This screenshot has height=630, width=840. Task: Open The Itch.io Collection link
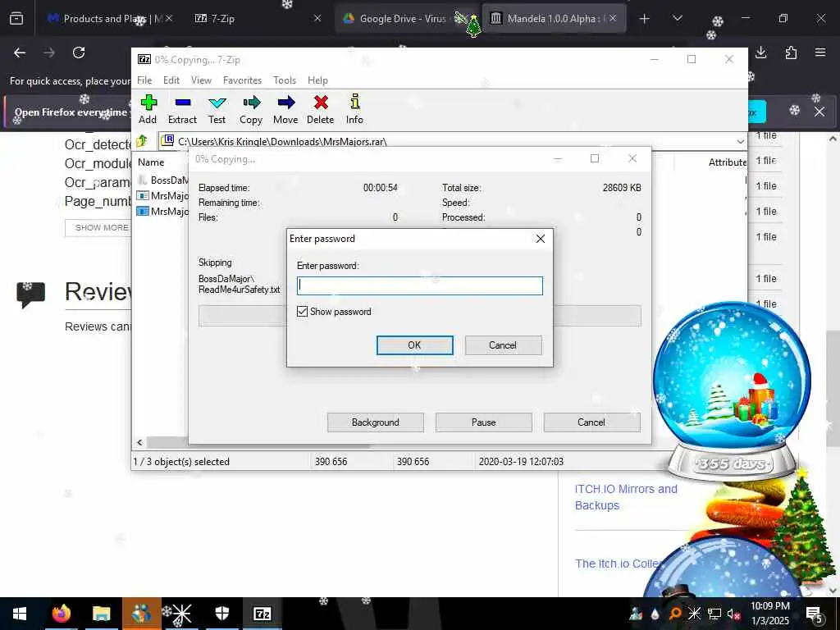click(x=619, y=564)
